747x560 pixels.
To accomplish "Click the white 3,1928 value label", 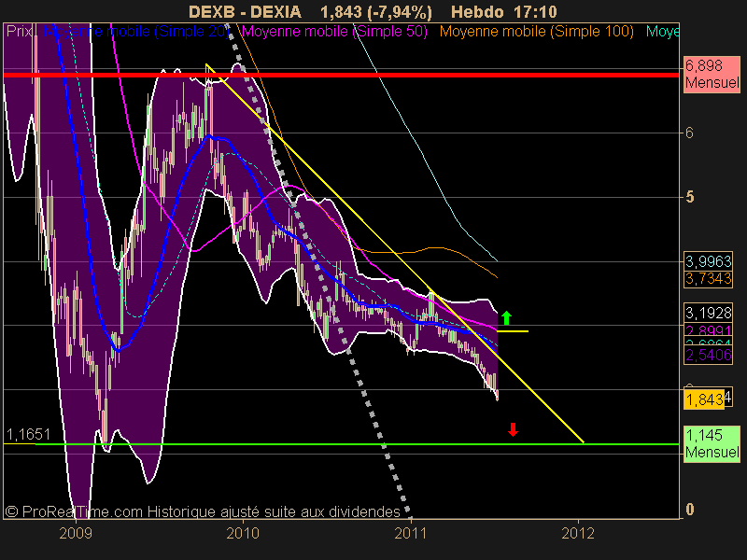I will click(708, 313).
